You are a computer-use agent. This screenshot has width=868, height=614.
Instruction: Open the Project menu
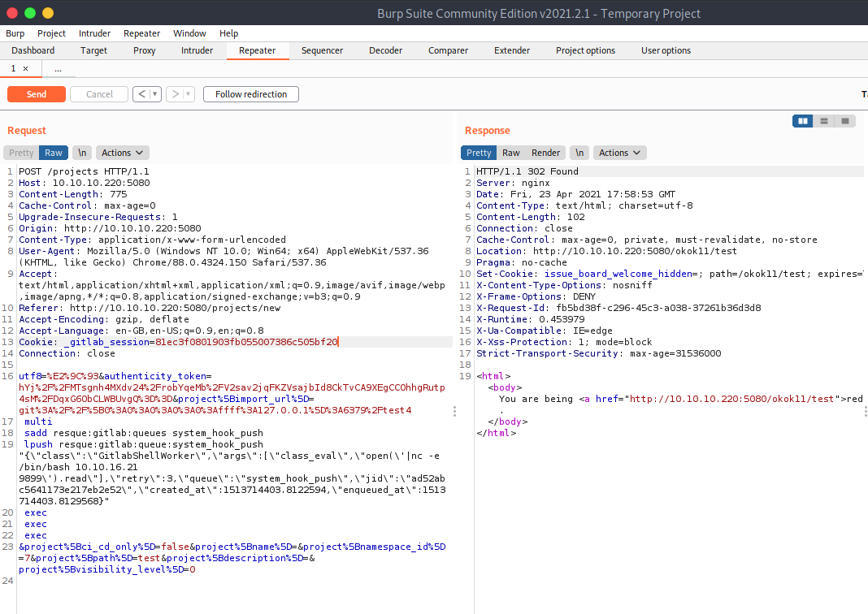coord(51,33)
